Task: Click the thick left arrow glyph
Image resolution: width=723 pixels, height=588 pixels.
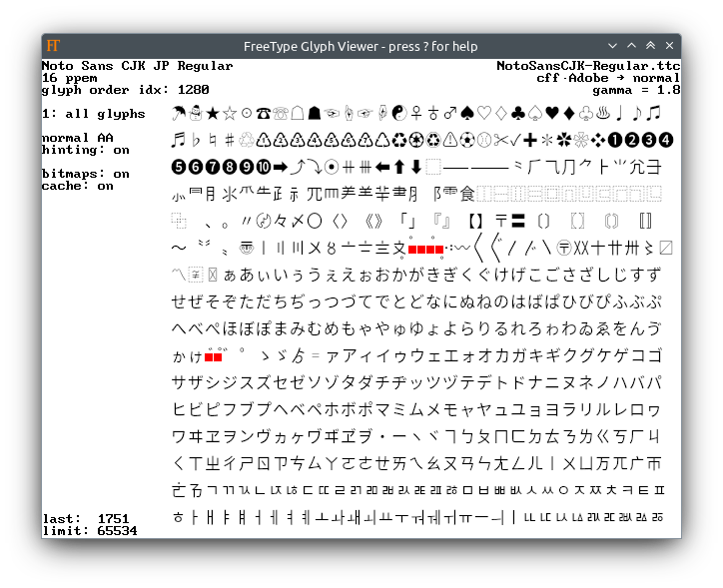Action: [382, 167]
